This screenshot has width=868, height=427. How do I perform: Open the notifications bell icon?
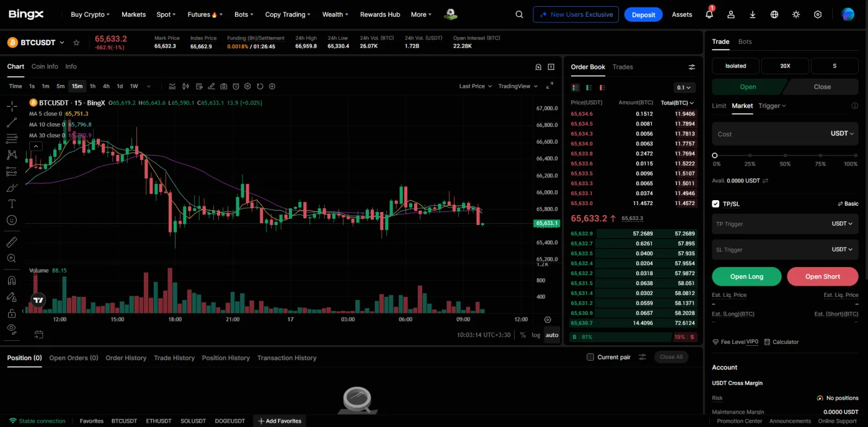[x=709, y=14]
